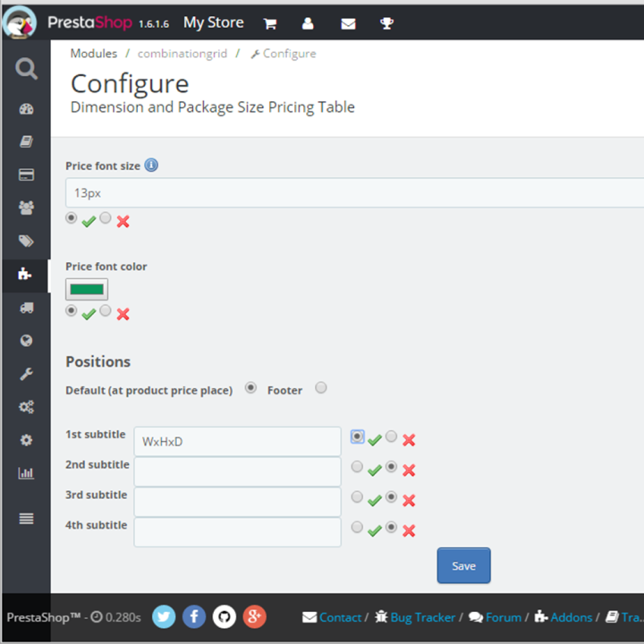Open the envelope messages icon in header
Image resolution: width=644 pixels, height=644 pixels.
348,24
